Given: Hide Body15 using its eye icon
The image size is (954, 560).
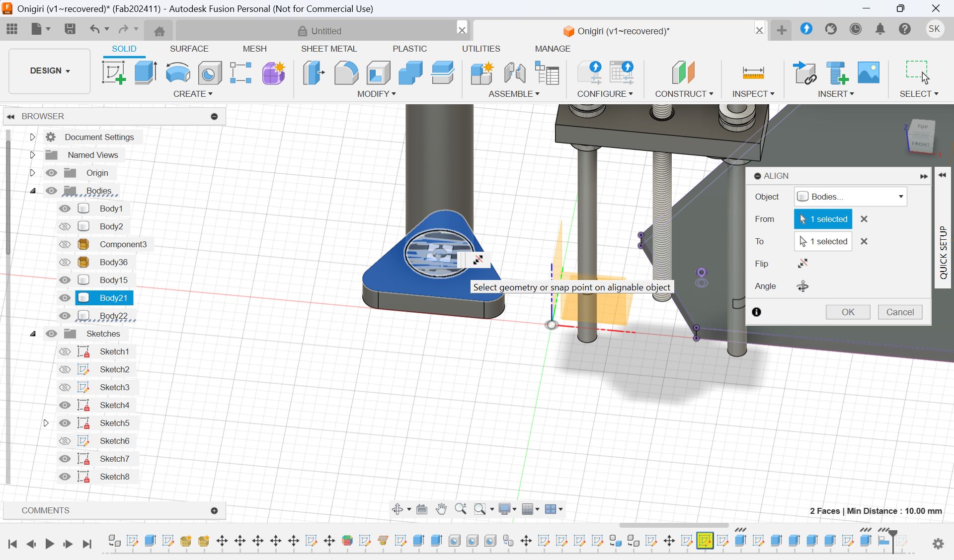Looking at the screenshot, I should 65,280.
